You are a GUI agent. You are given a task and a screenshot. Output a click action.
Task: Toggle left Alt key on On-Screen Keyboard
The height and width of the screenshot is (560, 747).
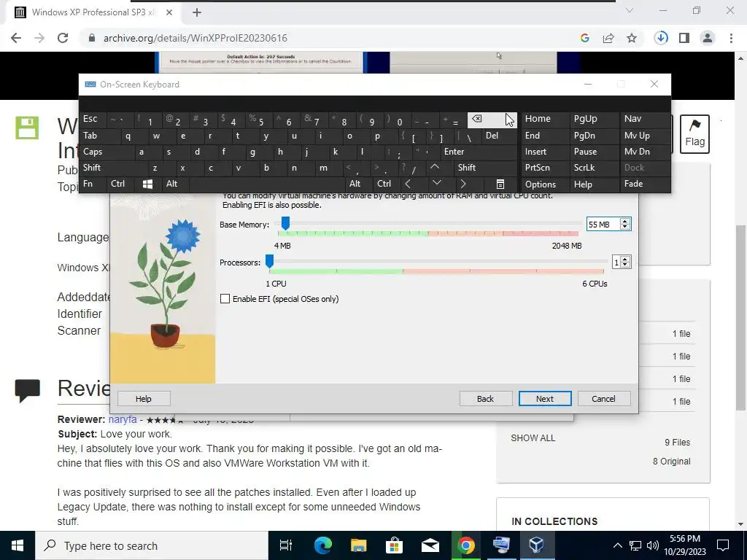click(x=175, y=184)
